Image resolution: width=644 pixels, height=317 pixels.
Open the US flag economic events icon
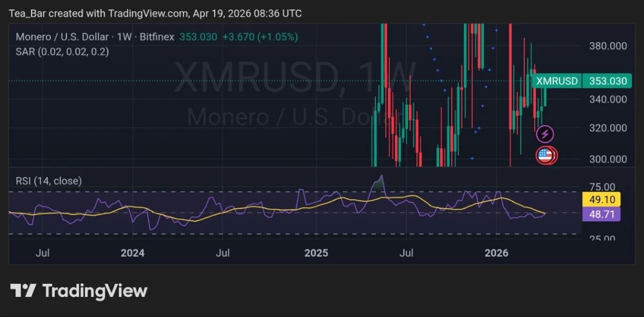tap(546, 155)
